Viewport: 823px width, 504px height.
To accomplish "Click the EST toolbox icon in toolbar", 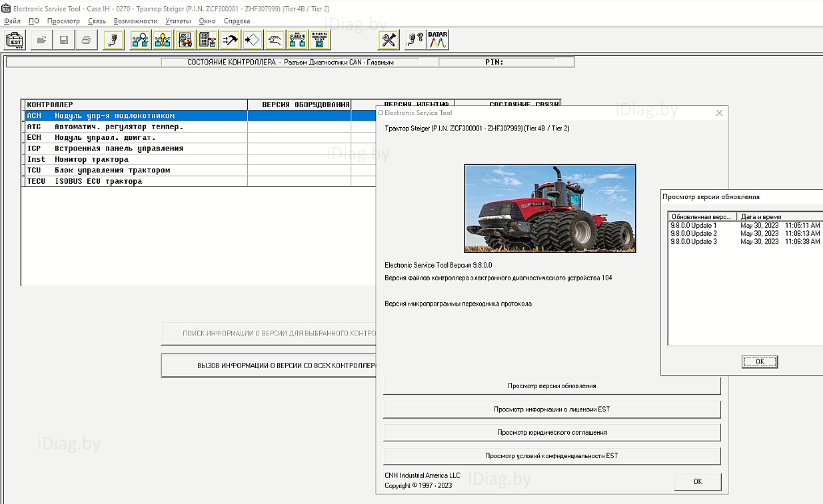I will point(15,40).
